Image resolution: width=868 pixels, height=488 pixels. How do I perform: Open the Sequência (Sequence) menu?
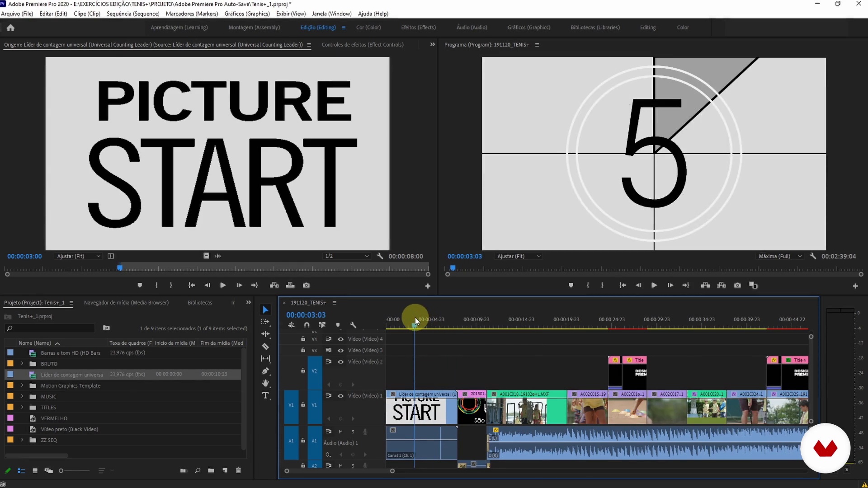[133, 14]
